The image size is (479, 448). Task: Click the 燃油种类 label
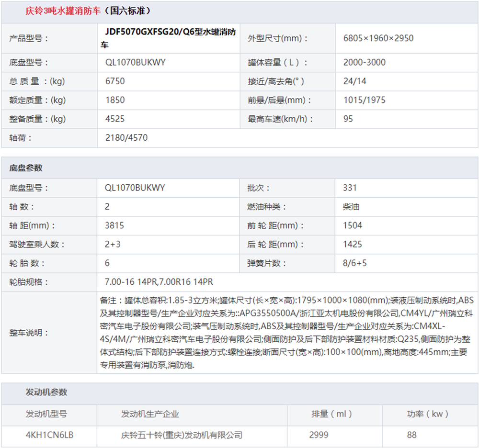coord(266,207)
